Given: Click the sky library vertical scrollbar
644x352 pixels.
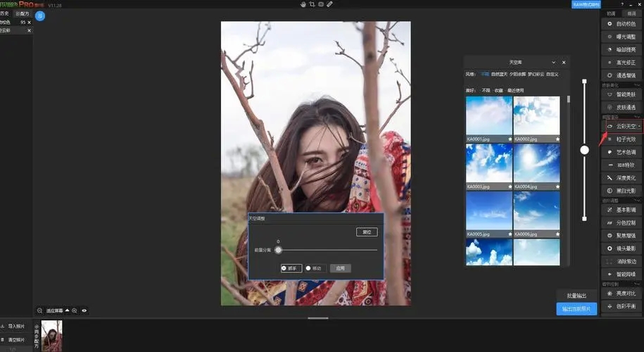Looking at the screenshot, I should coord(569,99).
